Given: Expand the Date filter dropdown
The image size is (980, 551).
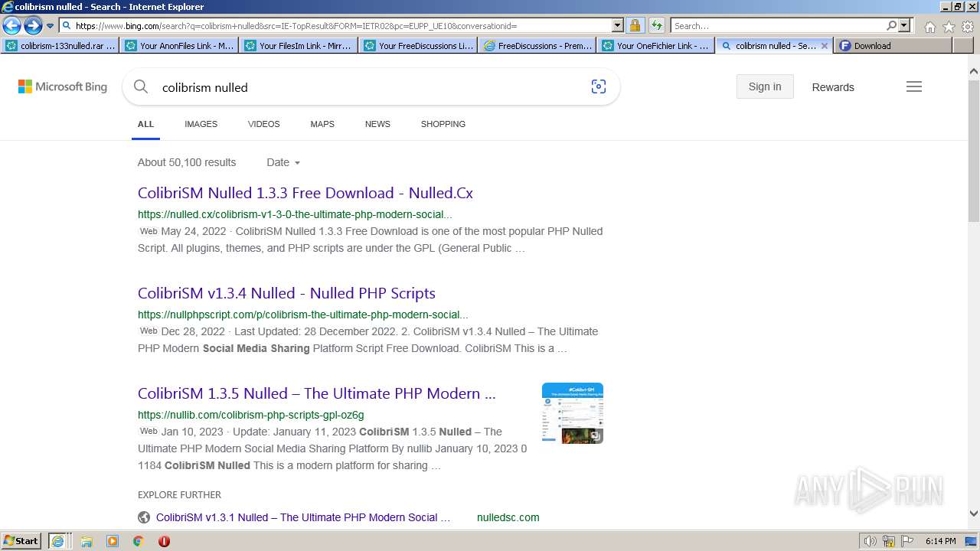Looking at the screenshot, I should [283, 162].
